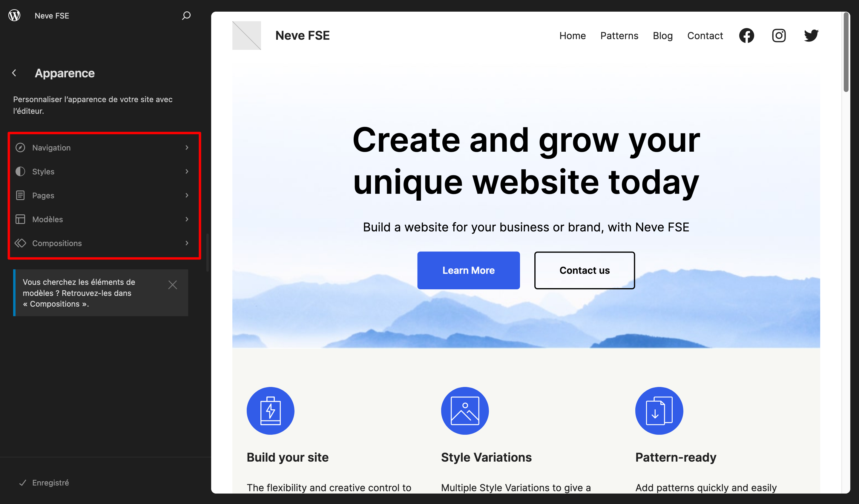Screen dimensions: 859x504
Task: Click the Learn More button
Action: click(x=468, y=270)
